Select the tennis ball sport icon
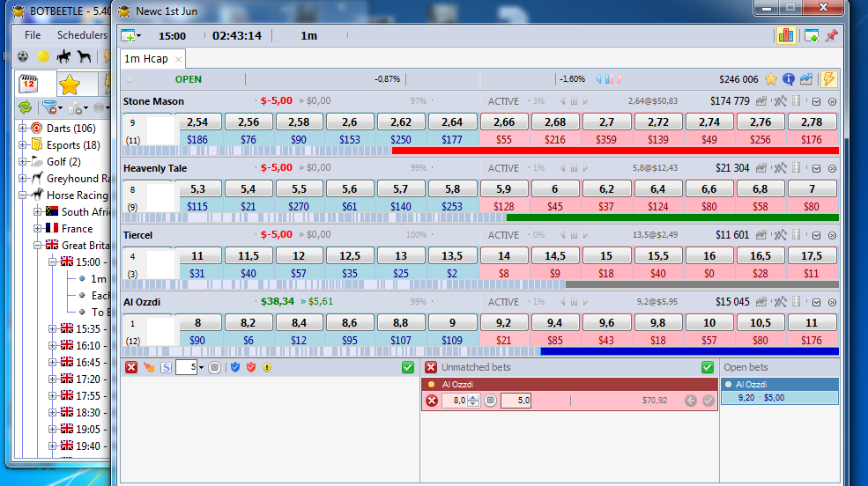The width and height of the screenshot is (868, 486). point(43,56)
